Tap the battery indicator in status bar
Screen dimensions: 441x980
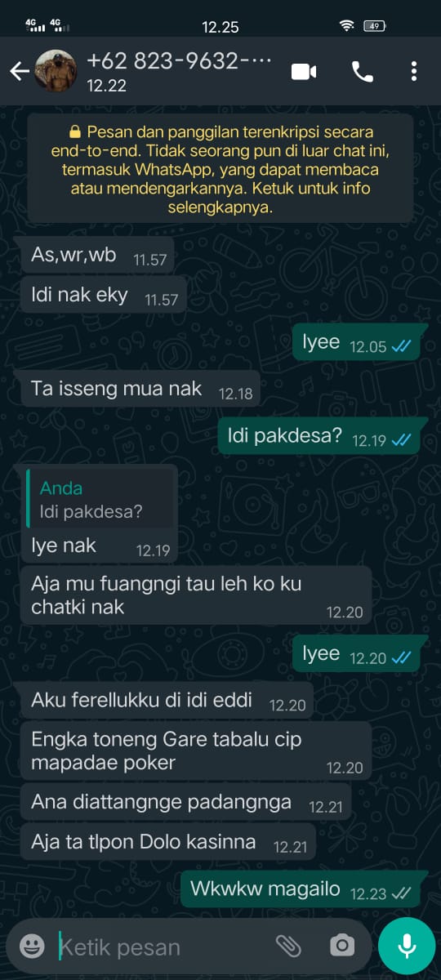pyautogui.click(x=375, y=26)
